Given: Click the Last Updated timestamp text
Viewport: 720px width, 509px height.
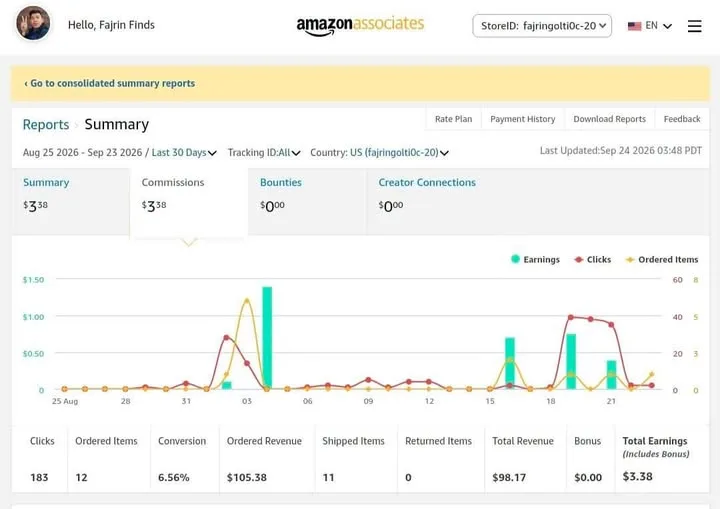Looking at the screenshot, I should pos(621,151).
